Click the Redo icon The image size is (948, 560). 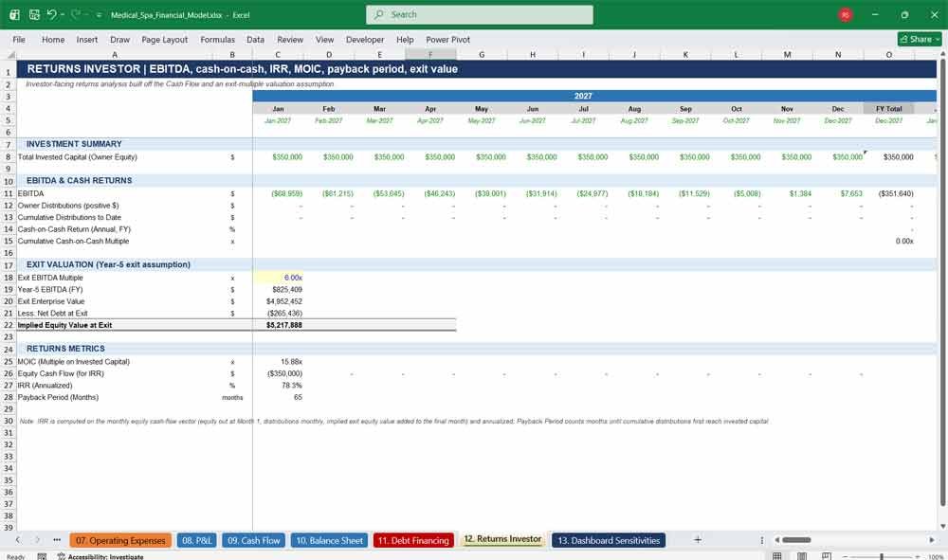click(x=76, y=14)
